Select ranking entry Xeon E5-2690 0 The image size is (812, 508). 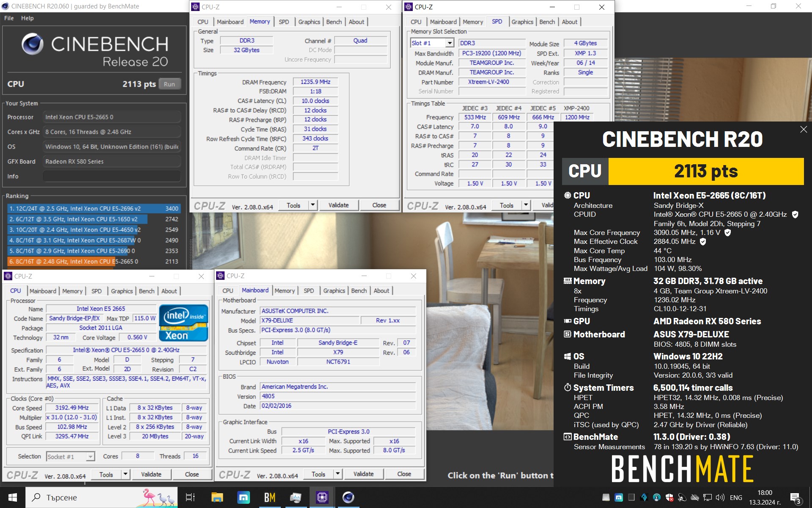click(94, 251)
